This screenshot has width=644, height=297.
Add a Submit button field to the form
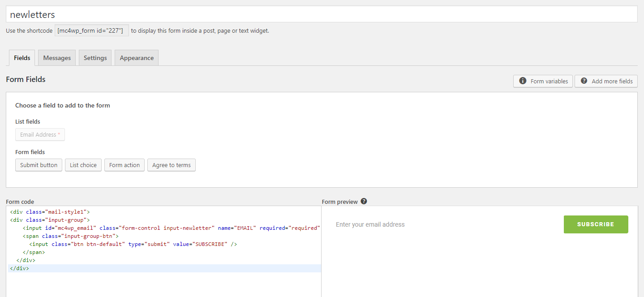[x=39, y=165]
